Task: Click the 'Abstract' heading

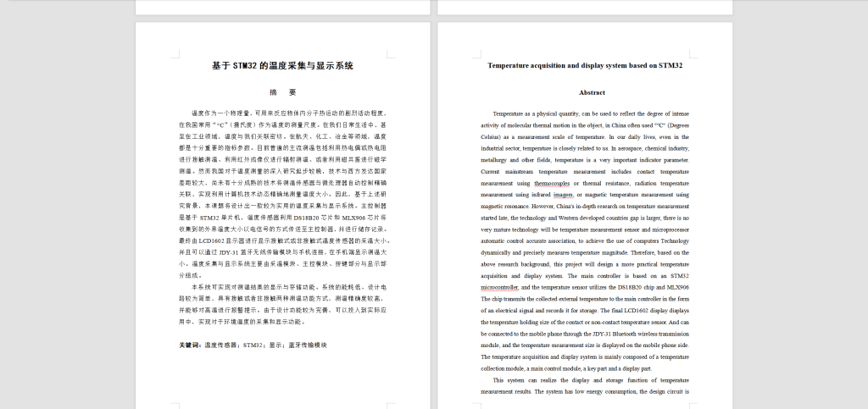Action: [x=592, y=93]
